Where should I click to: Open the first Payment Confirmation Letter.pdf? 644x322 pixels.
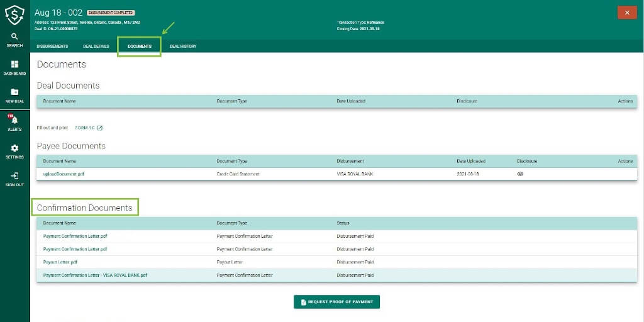tap(75, 236)
